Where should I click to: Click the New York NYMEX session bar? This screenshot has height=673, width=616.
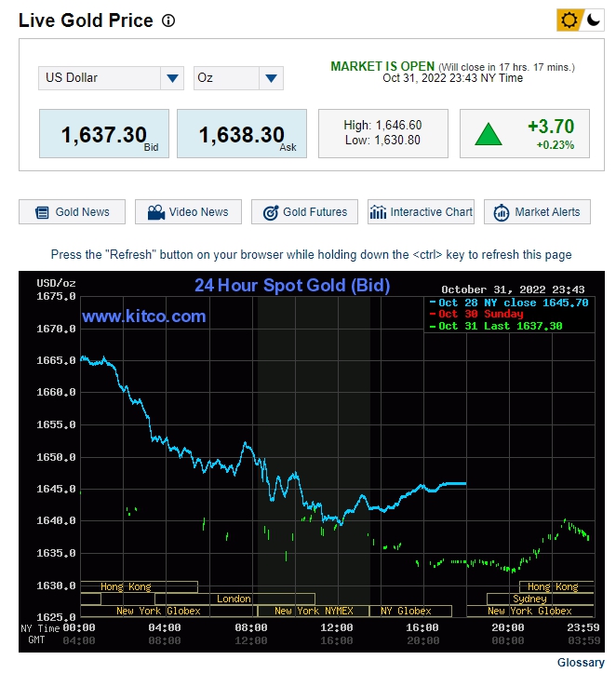tap(314, 611)
